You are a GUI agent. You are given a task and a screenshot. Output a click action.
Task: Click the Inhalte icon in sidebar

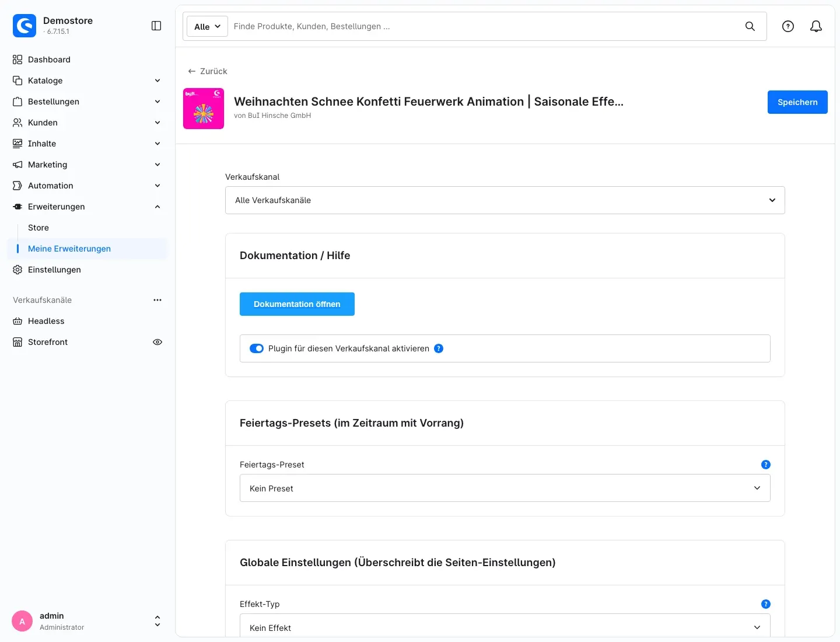pos(17,144)
